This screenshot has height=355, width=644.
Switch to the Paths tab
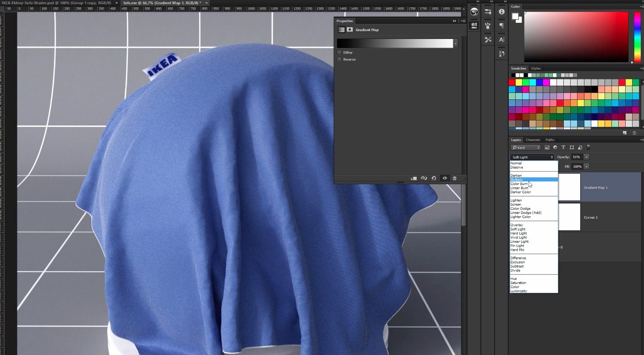coord(550,140)
